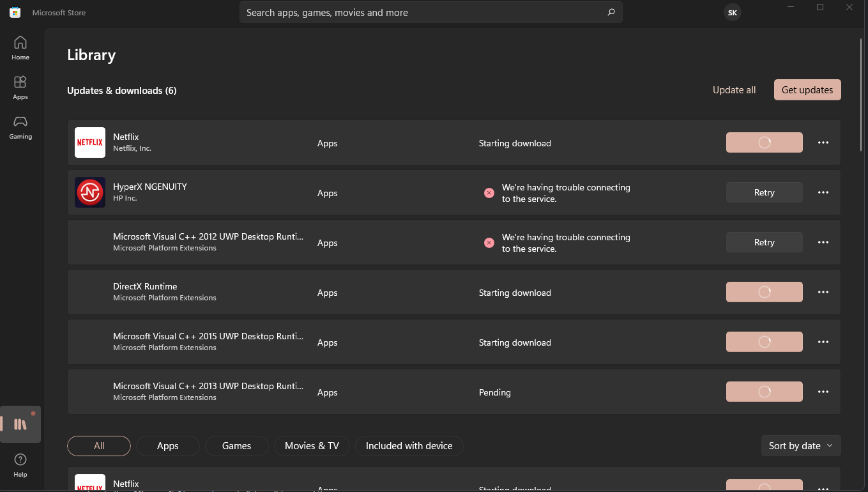The image size is (868, 492).
Task: Click Microsoft Visual C++ 2015 UWP title
Action: pyautogui.click(x=208, y=336)
